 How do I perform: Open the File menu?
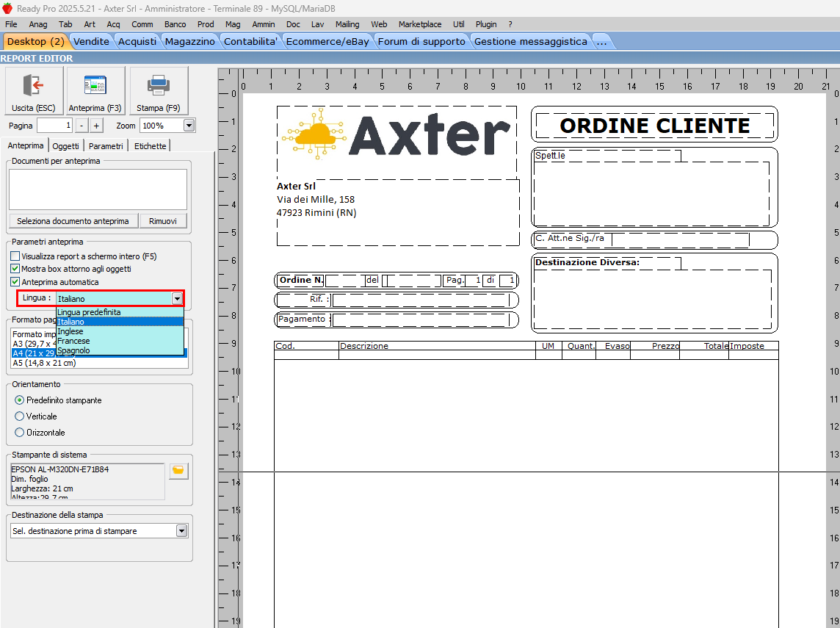click(x=11, y=24)
